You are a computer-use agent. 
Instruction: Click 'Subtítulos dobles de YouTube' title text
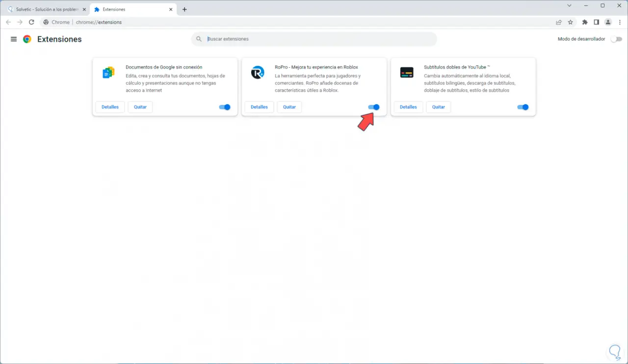pyautogui.click(x=457, y=67)
